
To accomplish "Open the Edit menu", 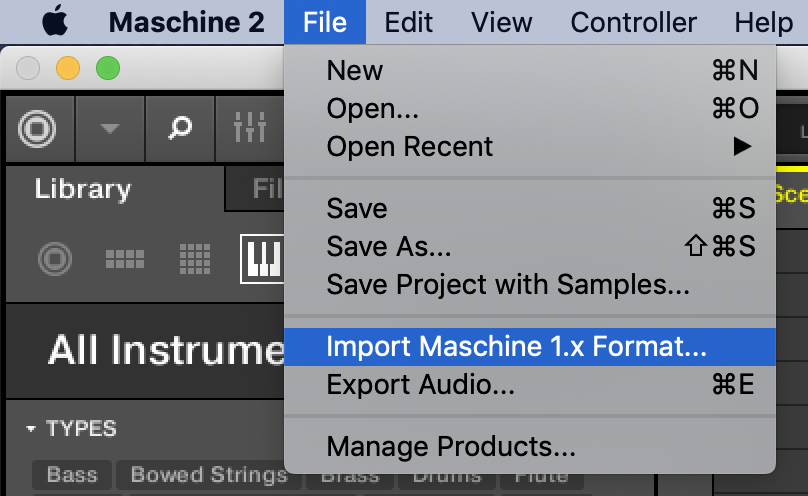I will click(408, 21).
